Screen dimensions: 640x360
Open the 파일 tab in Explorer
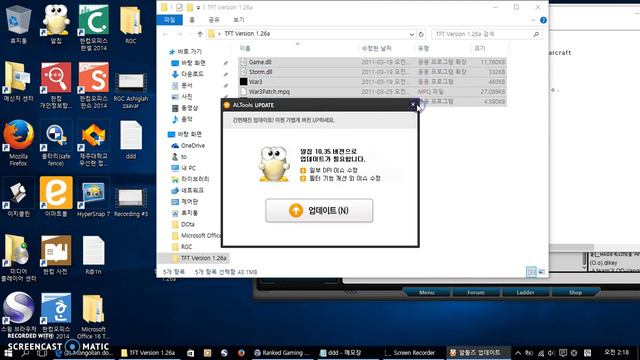point(169,20)
